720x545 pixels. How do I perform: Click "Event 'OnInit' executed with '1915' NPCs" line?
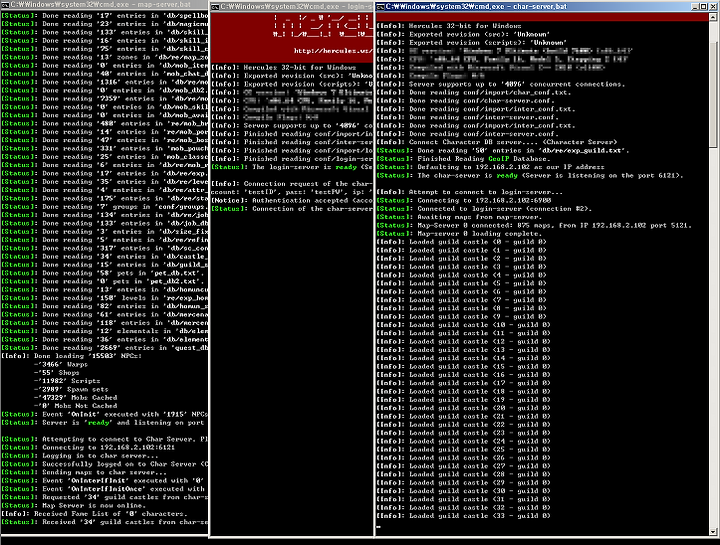[105, 414]
